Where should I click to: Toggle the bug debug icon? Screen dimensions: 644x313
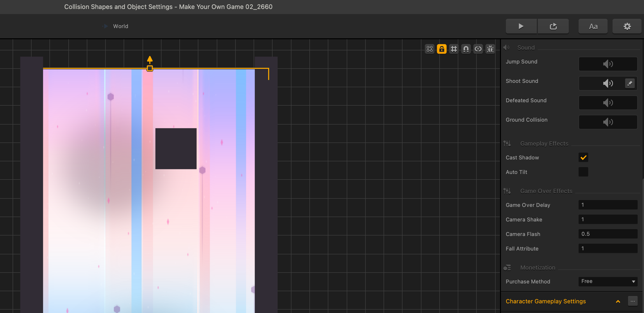[490, 49]
